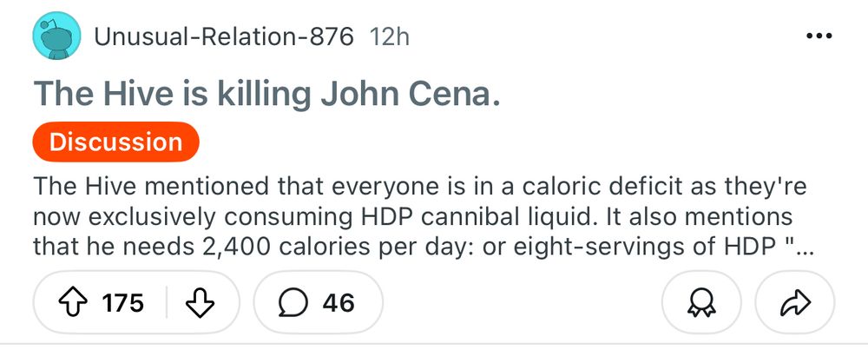Viewport: 868px width, 350px height.
Task: Open the 46 comments count
Action: [339, 302]
